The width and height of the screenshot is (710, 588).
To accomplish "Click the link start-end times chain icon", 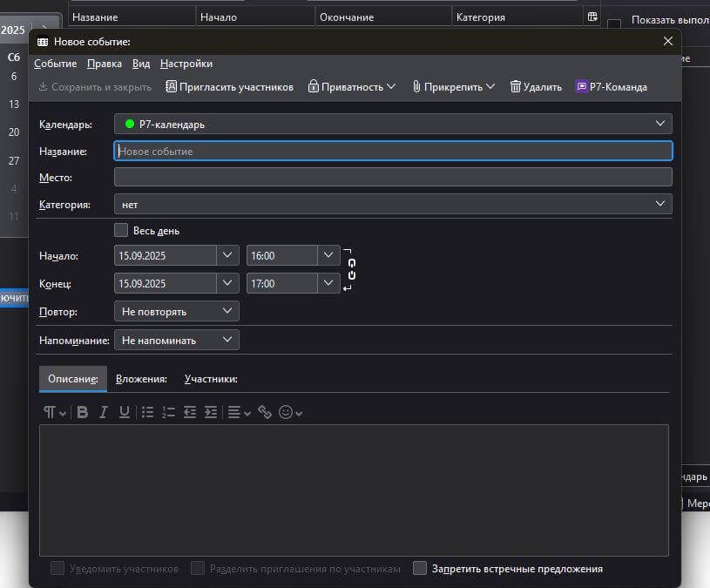I will [x=351, y=270].
